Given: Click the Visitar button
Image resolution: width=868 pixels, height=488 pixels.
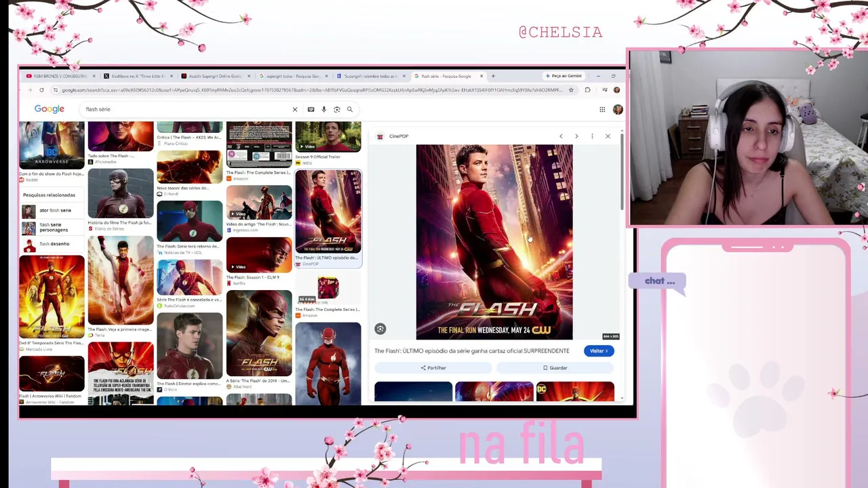Looking at the screenshot, I should click(x=599, y=350).
